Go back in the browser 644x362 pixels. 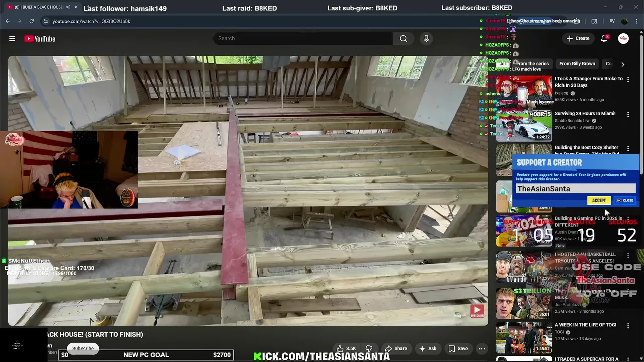7,21
